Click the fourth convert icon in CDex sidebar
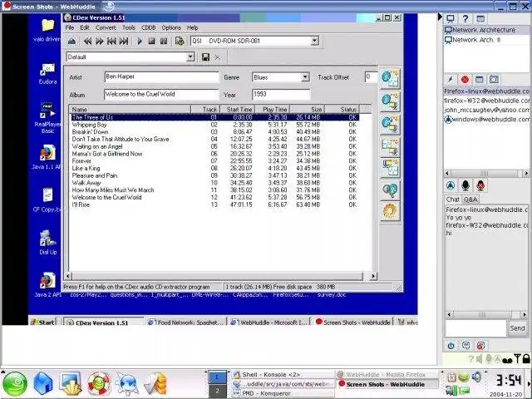This screenshot has height=399, width=532. 390,146
